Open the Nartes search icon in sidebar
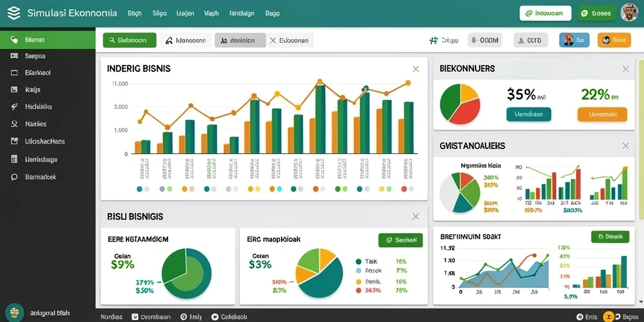The width and height of the screenshot is (644, 322). [14, 124]
